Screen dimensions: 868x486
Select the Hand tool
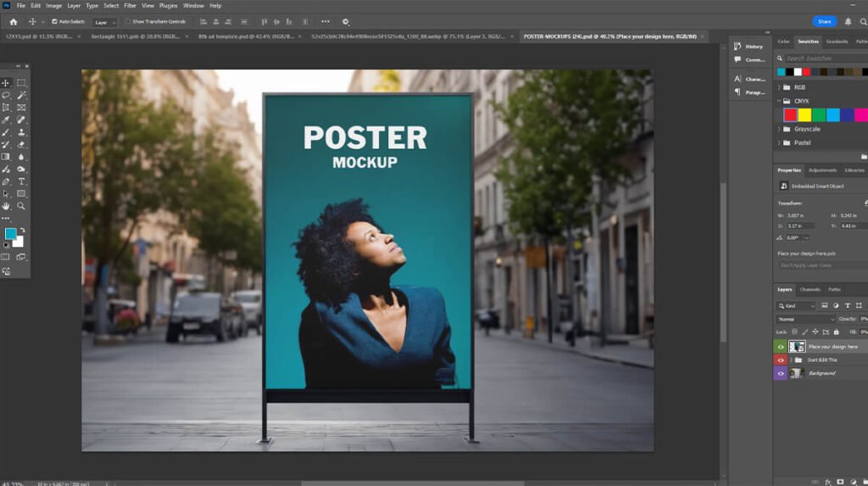[x=6, y=206]
